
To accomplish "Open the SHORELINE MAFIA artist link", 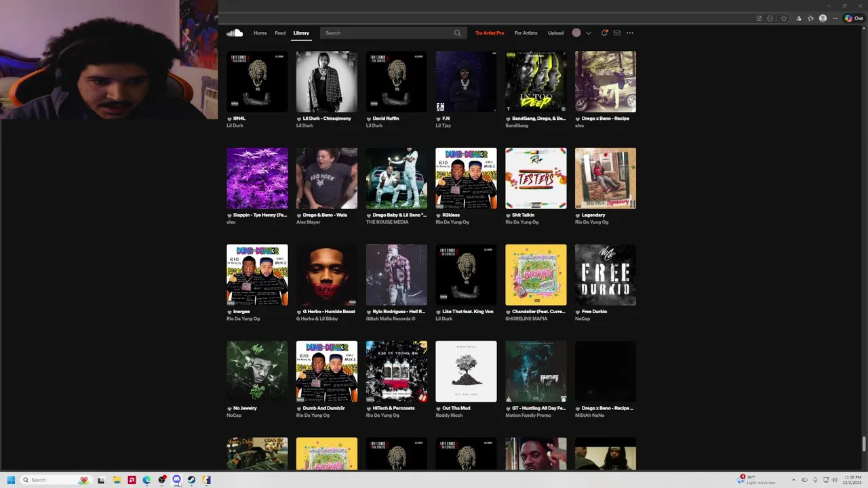I will coord(526,319).
